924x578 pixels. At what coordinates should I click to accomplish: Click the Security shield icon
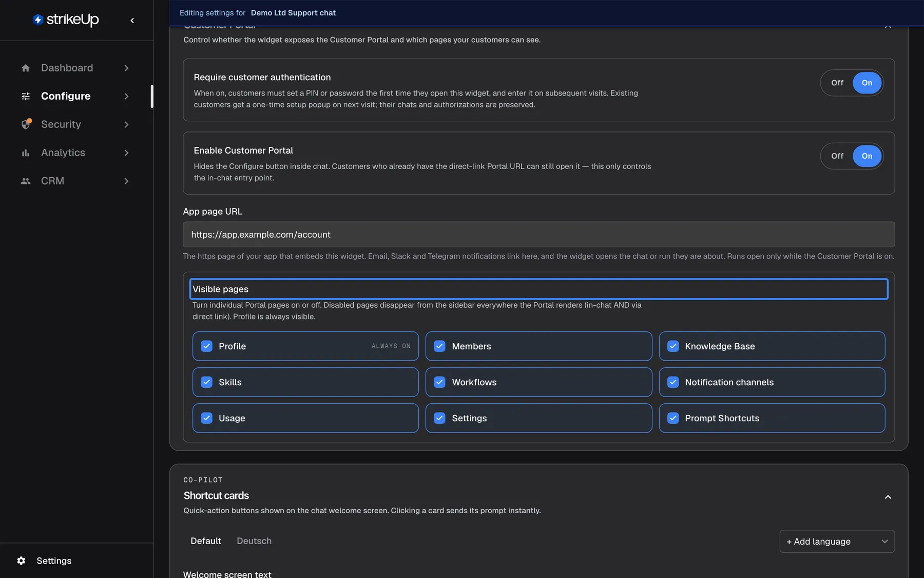tap(26, 124)
